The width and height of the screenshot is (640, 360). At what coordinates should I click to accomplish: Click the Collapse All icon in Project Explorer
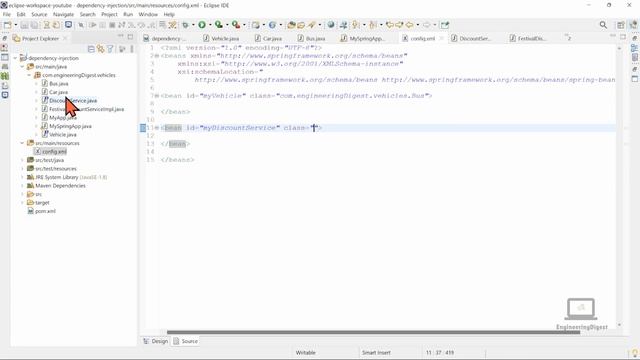91,49
